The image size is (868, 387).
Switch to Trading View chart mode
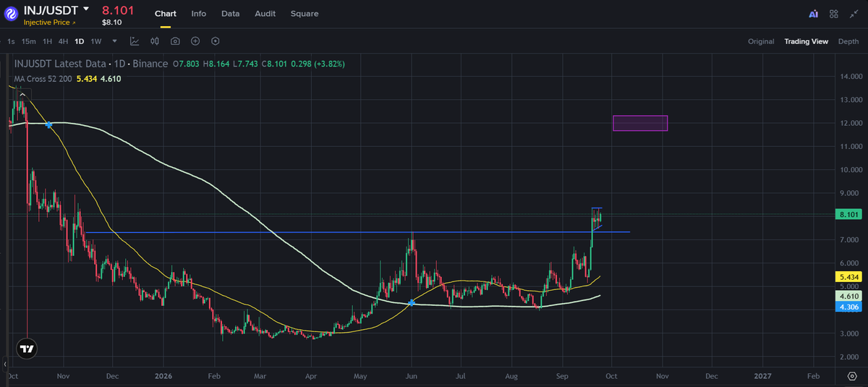click(807, 41)
